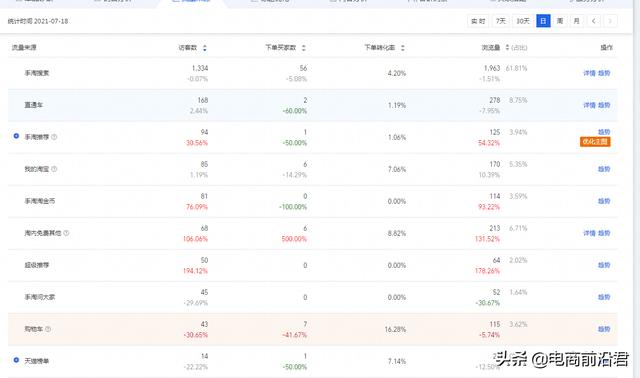Image resolution: width=640 pixels, height=378 pixels.
Task: Open help icon next to 购物车
Action: [48, 329]
